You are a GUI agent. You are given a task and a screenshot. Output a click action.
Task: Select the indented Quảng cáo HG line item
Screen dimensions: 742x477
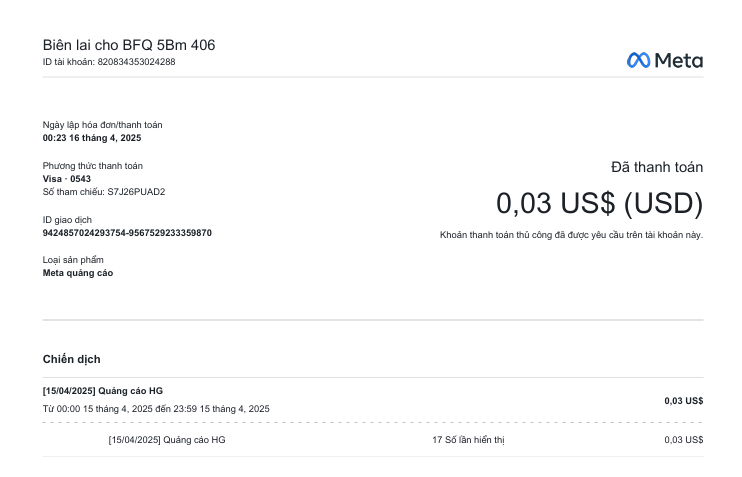(166, 440)
